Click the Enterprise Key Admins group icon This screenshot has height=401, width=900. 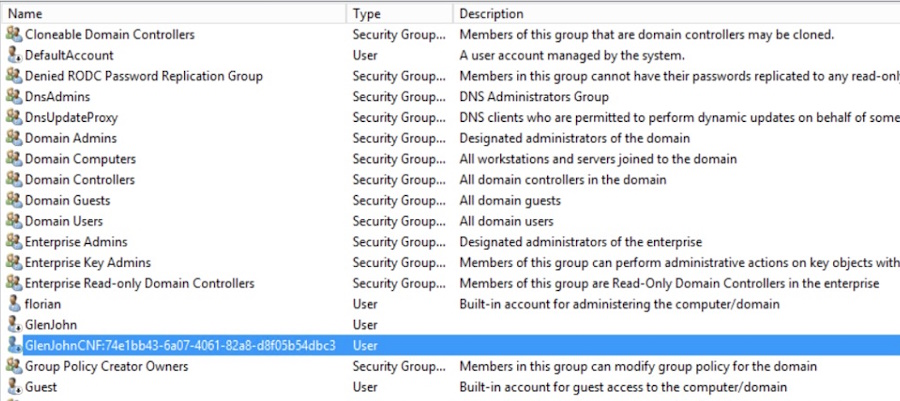tap(14, 262)
